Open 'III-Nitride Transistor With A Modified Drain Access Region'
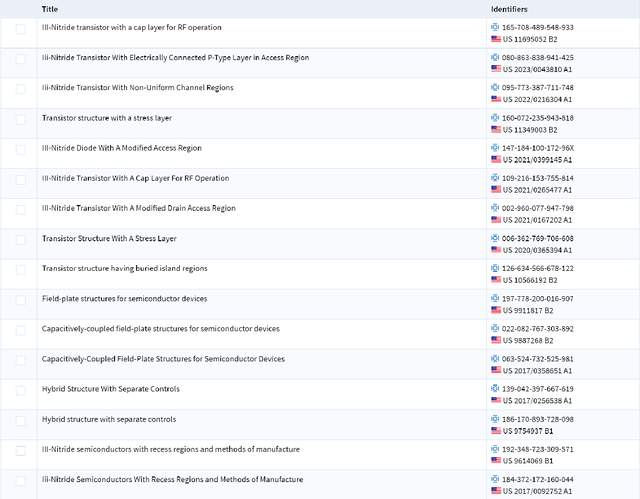Screen dimensions: 640x499 point(139,208)
